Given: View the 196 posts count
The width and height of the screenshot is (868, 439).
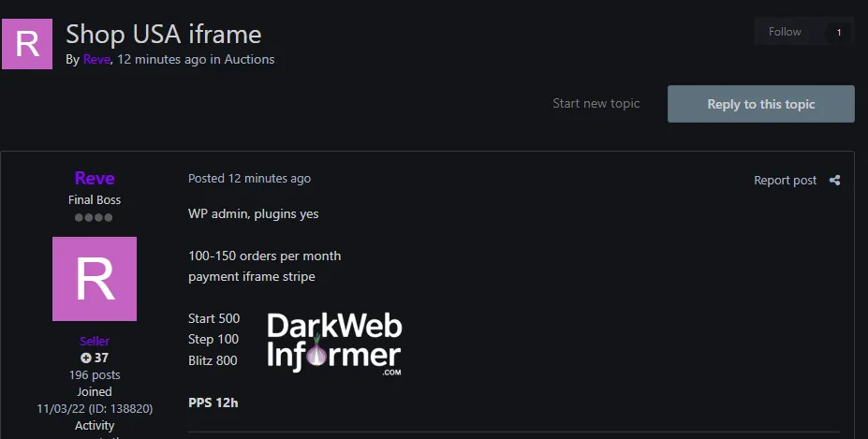Looking at the screenshot, I should pos(94,374).
